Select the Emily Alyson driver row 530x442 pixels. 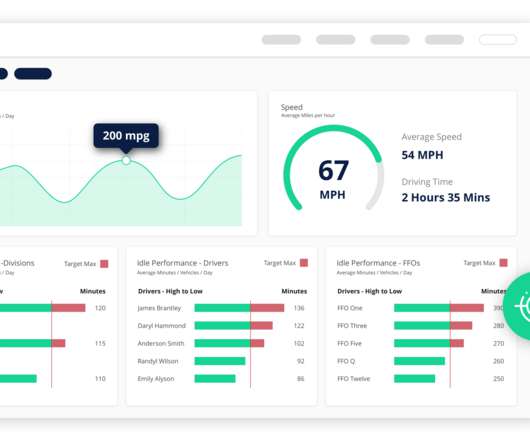[221, 378]
